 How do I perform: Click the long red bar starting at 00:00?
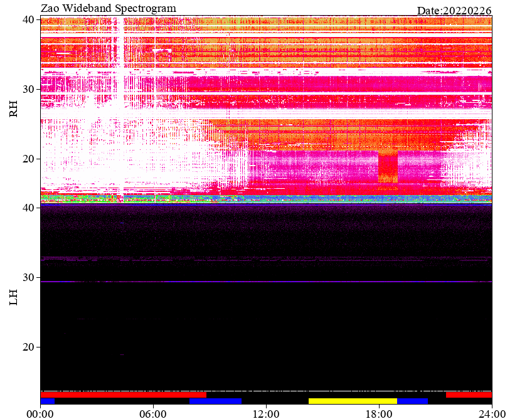(x=124, y=395)
